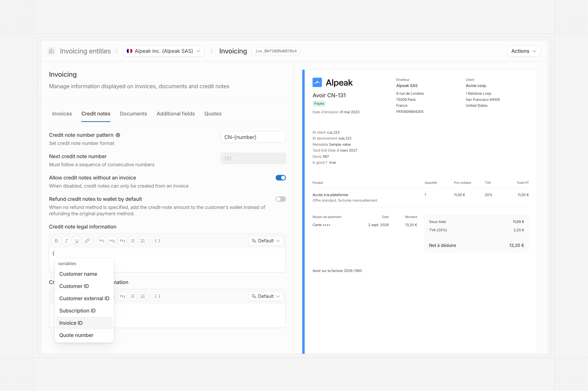Click the Payée status badge on the preview

(x=319, y=103)
